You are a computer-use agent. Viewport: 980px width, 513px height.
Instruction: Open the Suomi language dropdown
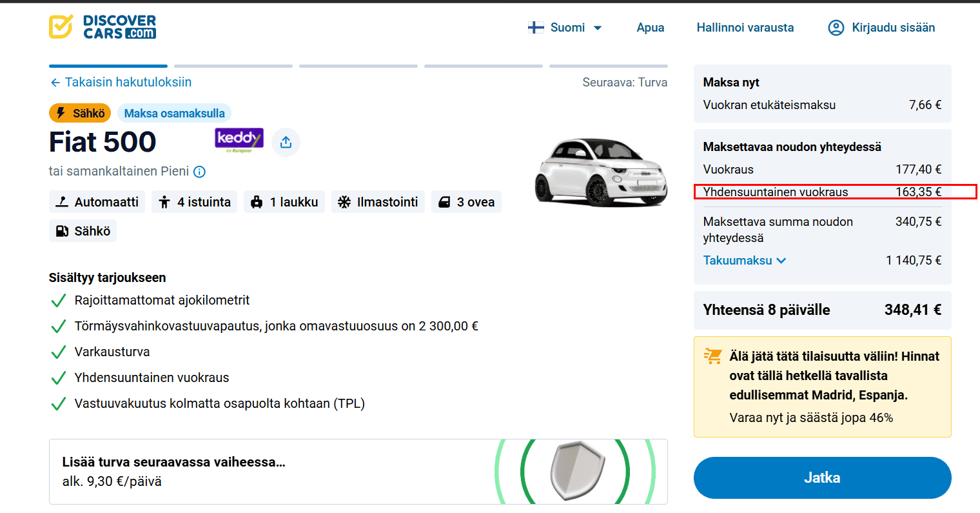565,28
